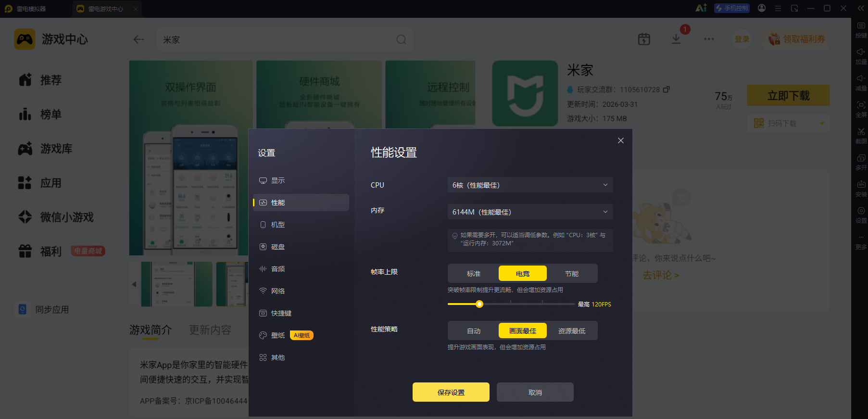Go to 微信小游戏 in the game center sidebar
The image size is (868, 419).
pos(56,217)
